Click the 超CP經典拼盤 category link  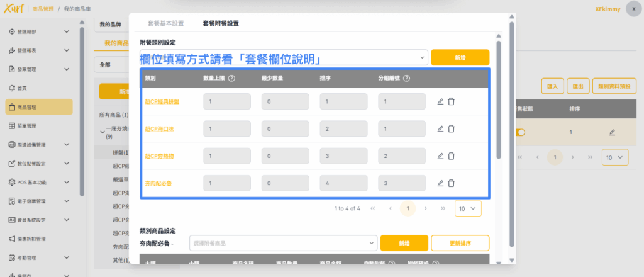pyautogui.click(x=161, y=101)
